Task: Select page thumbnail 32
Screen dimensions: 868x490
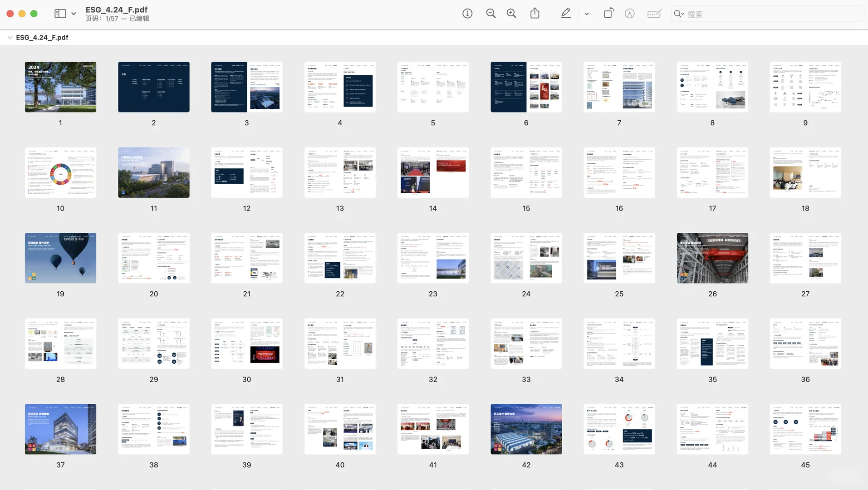Action: click(433, 343)
